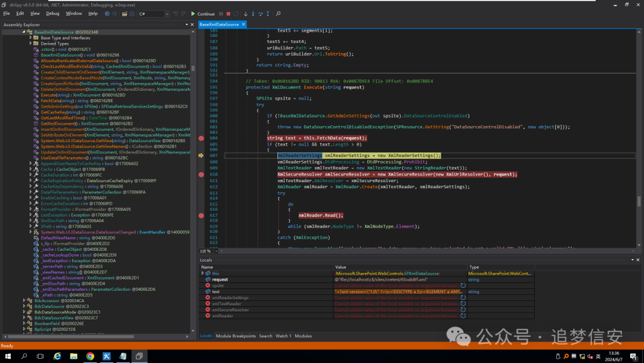Open the Debug menu

point(52,13)
